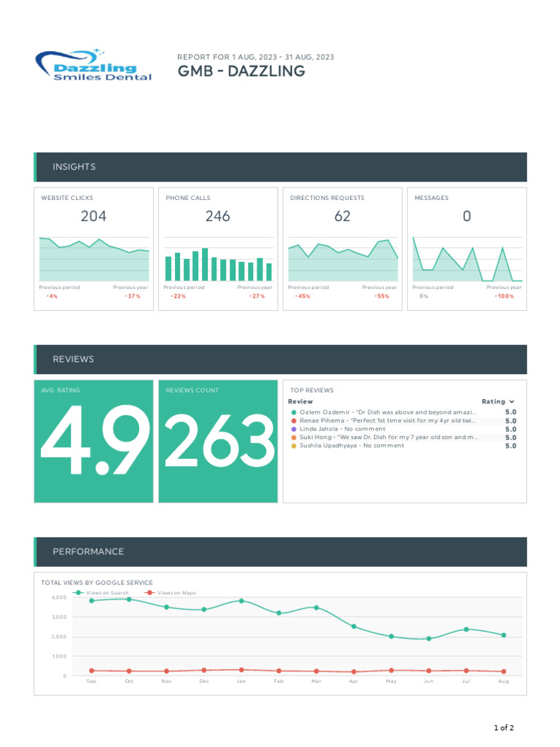Click the -37% Website Clicks previous year value

point(133,296)
